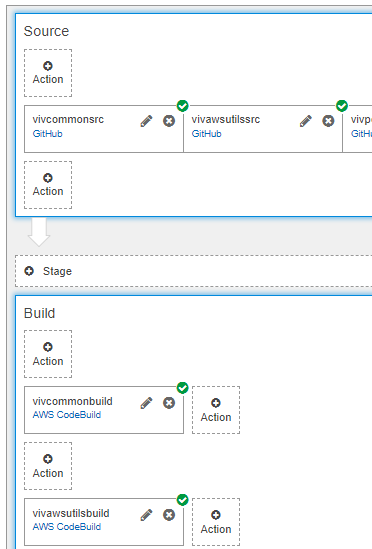Viewport: 372px width, 549px height.
Task: Add an action above vivcommonsrc in Source
Action: pos(48,73)
